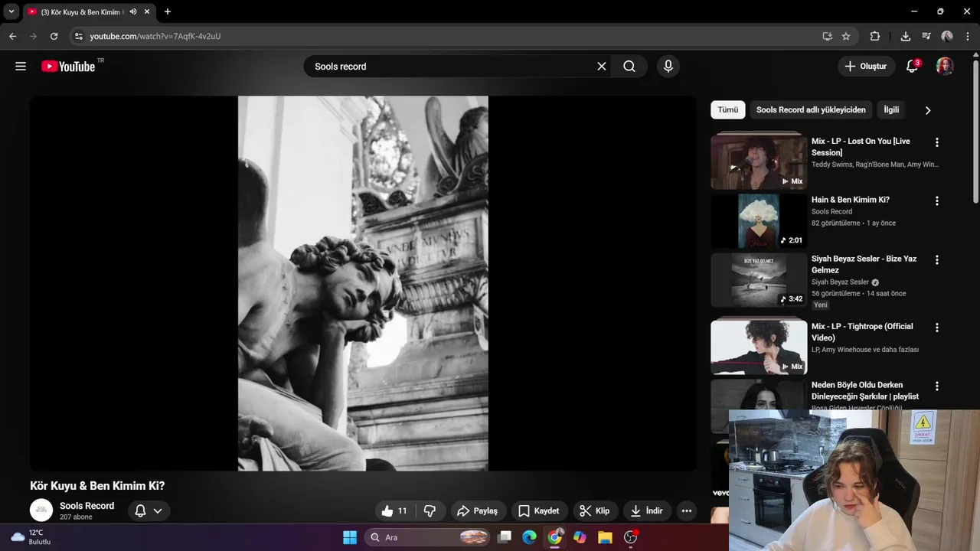This screenshot has height=551, width=980.
Task: Open media controls icon in Chrome toolbar
Action: 926,36
